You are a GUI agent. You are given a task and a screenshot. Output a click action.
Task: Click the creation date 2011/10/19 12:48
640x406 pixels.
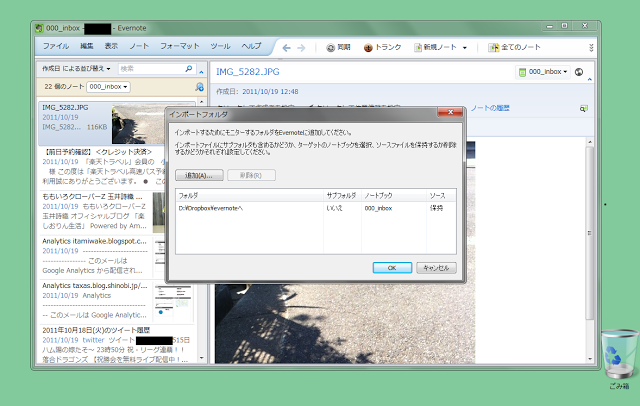click(x=270, y=92)
